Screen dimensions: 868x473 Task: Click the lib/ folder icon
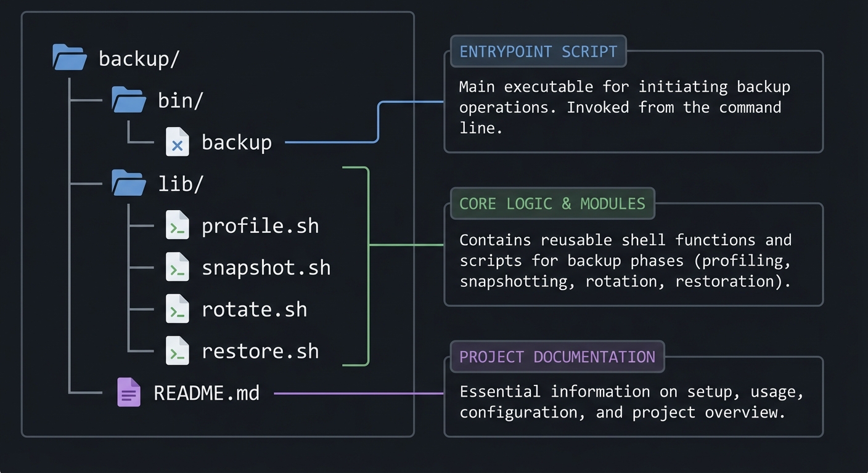point(128,183)
